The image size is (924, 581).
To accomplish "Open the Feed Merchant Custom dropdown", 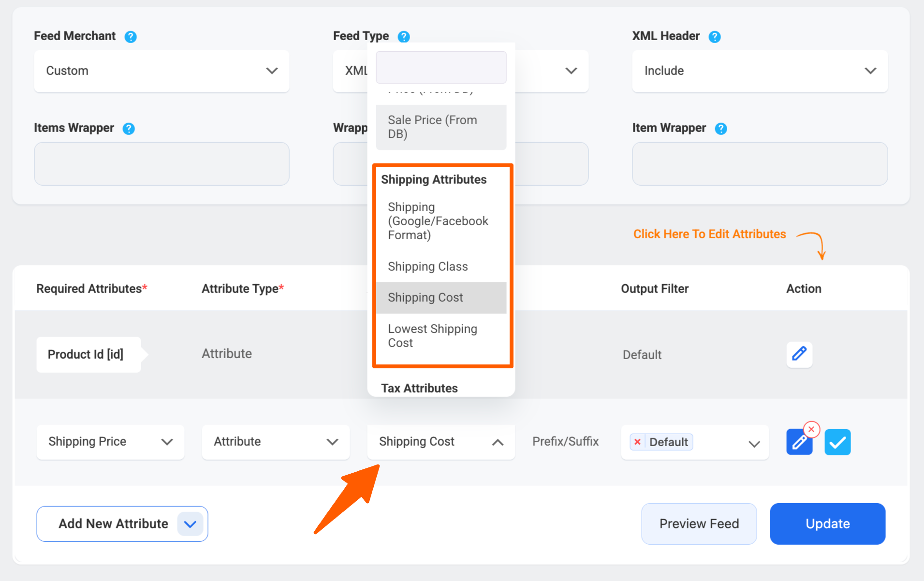I will (x=161, y=71).
